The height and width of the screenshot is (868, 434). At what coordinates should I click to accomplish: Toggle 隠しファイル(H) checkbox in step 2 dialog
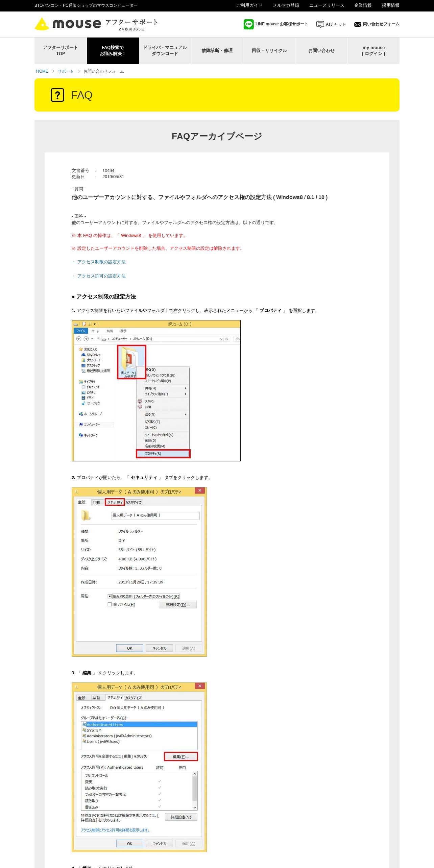(110, 605)
